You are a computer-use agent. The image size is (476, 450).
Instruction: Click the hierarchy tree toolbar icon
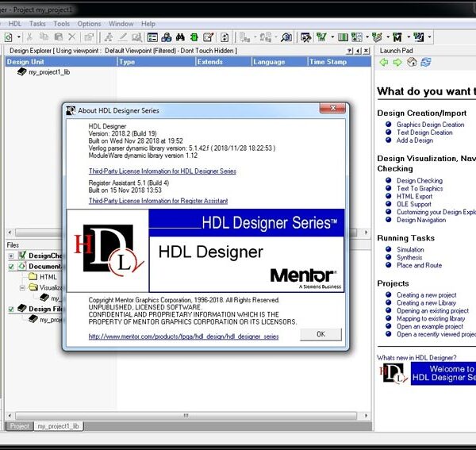coord(109,37)
